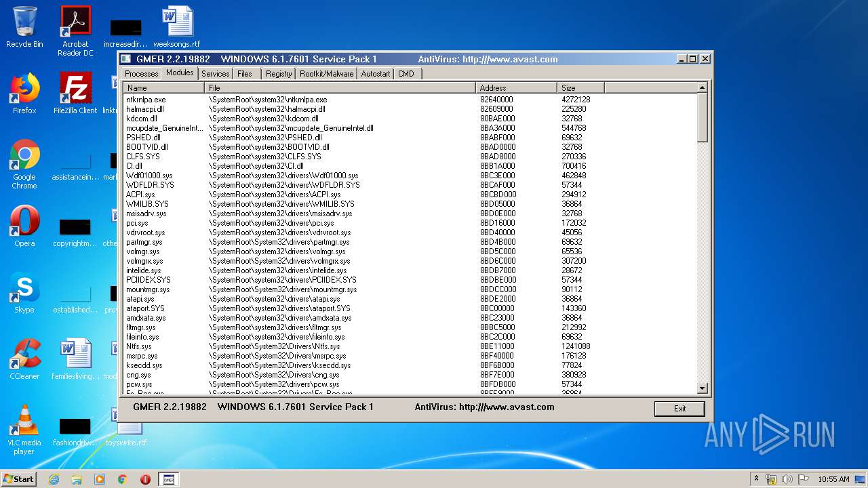Switch to Rootkit/Malware tab

(327, 74)
